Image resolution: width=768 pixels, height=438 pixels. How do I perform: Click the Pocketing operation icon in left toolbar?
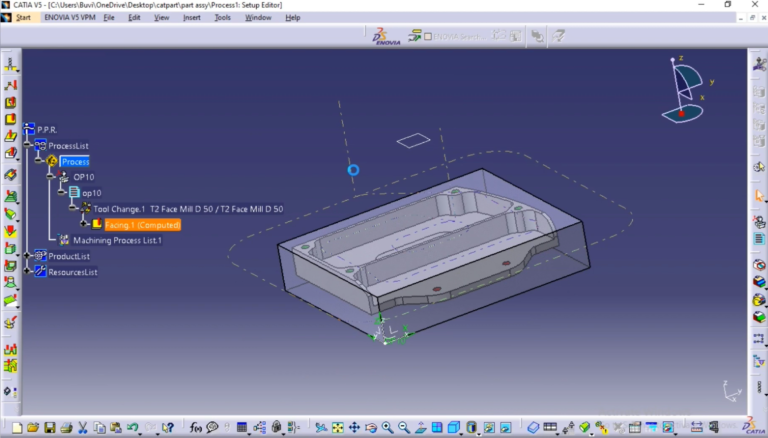pyautogui.click(x=10, y=102)
